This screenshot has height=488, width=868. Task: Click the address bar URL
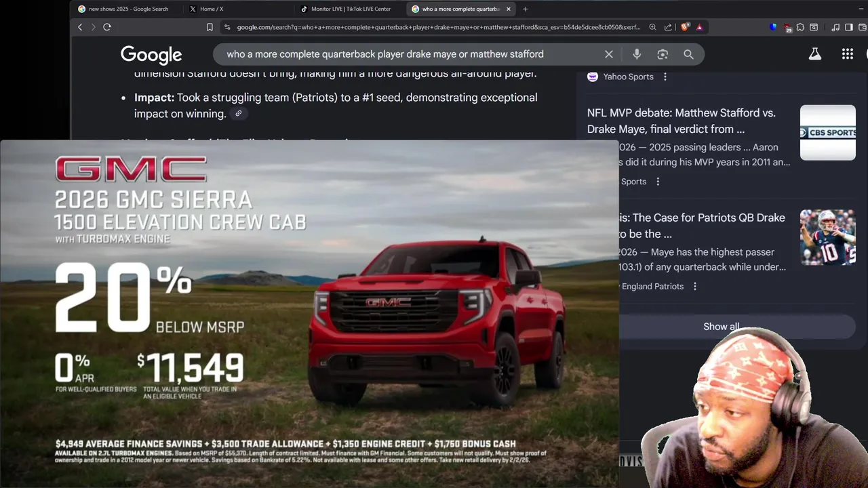click(x=439, y=27)
